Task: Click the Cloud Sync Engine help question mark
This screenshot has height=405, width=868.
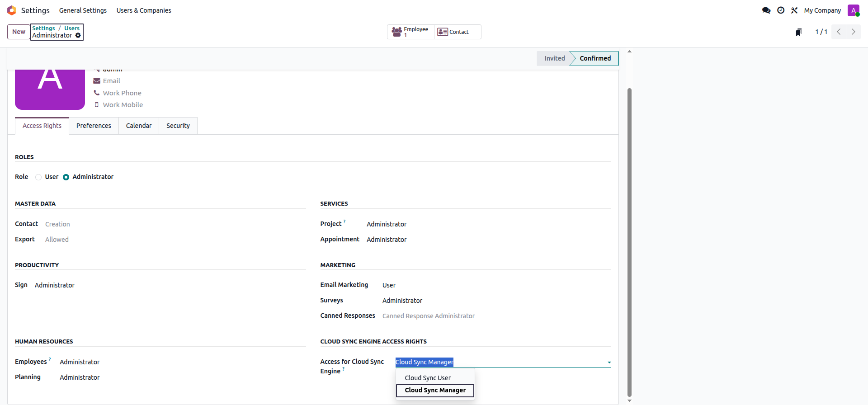Action: coord(344,368)
